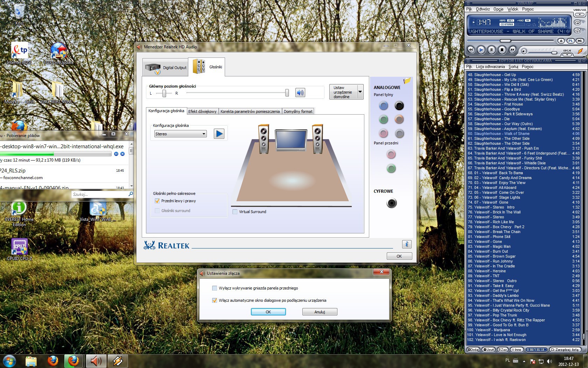Click Dodaj button in playlist editor
Screen dimensions: 588x368
pos(473,349)
